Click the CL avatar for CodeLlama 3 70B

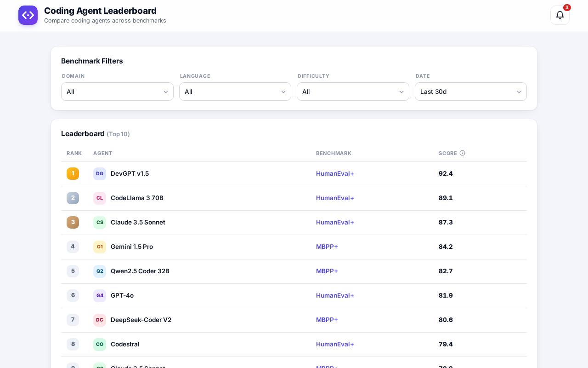tap(100, 198)
